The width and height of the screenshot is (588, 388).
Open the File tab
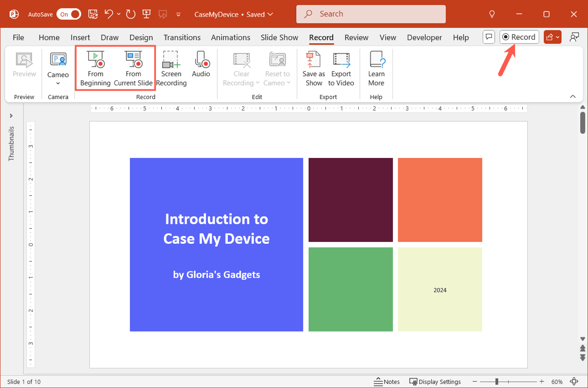coord(18,37)
